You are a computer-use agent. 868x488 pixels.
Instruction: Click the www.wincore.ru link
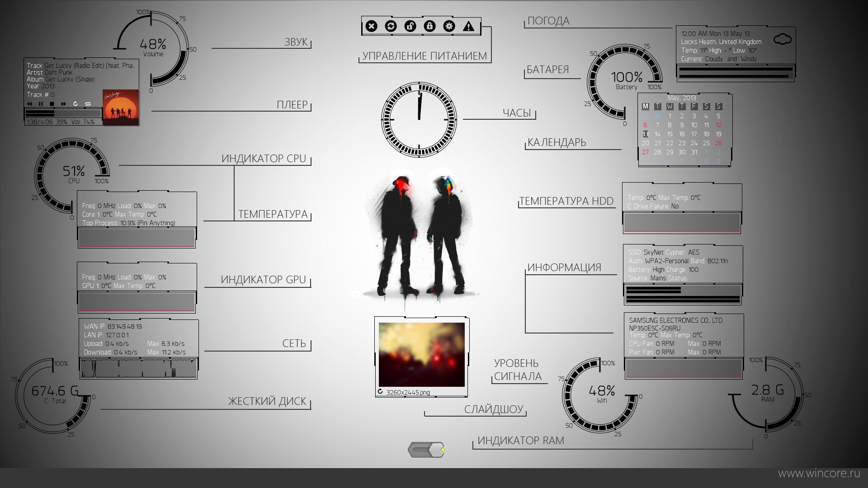coord(819,473)
